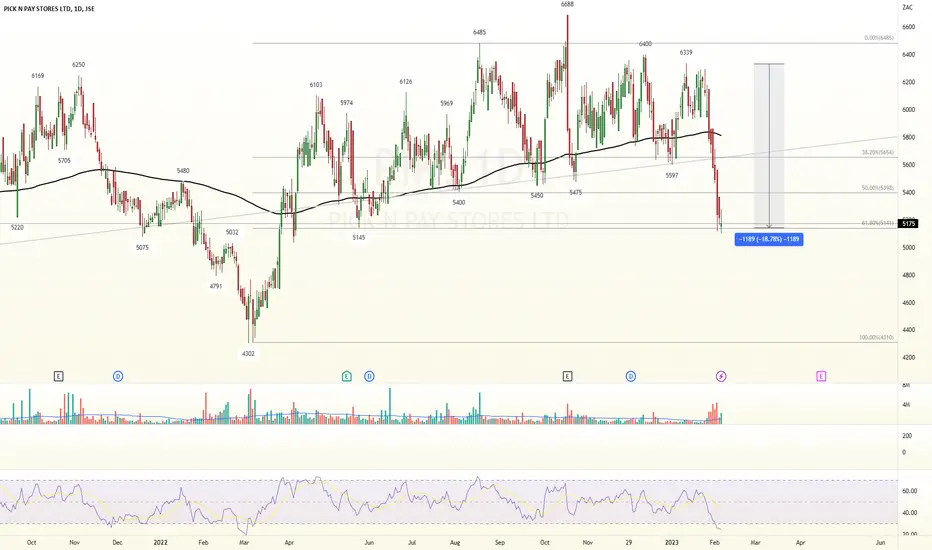Viewport: 932px width, 550px height.
Task: Open the purple E future earnings marker
Action: click(x=821, y=376)
